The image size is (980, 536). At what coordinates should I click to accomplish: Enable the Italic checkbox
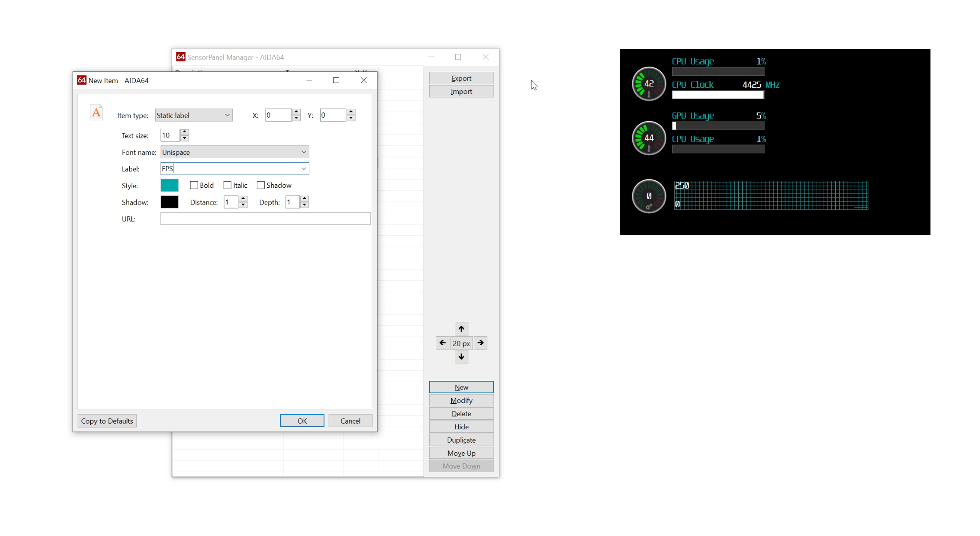(x=227, y=185)
